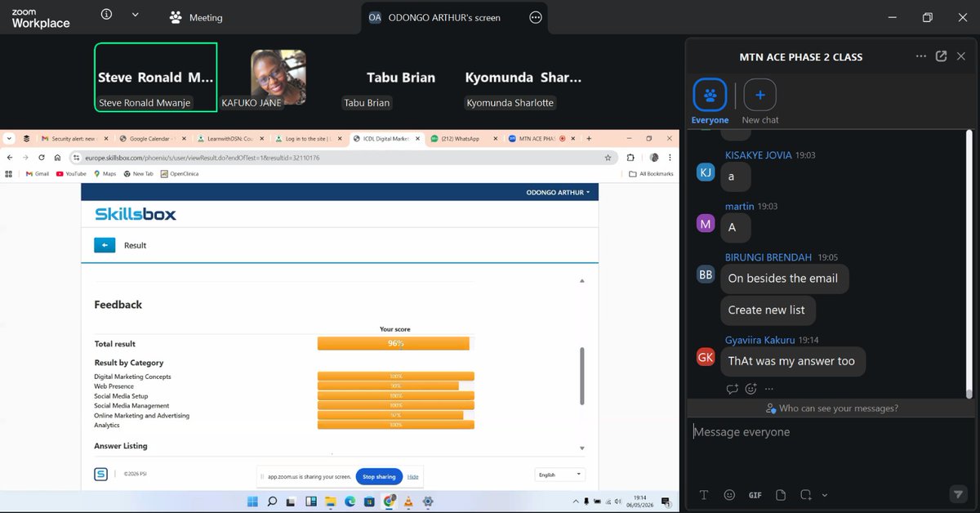Open more actions for Gyaviira Kakuru's message

click(769, 389)
